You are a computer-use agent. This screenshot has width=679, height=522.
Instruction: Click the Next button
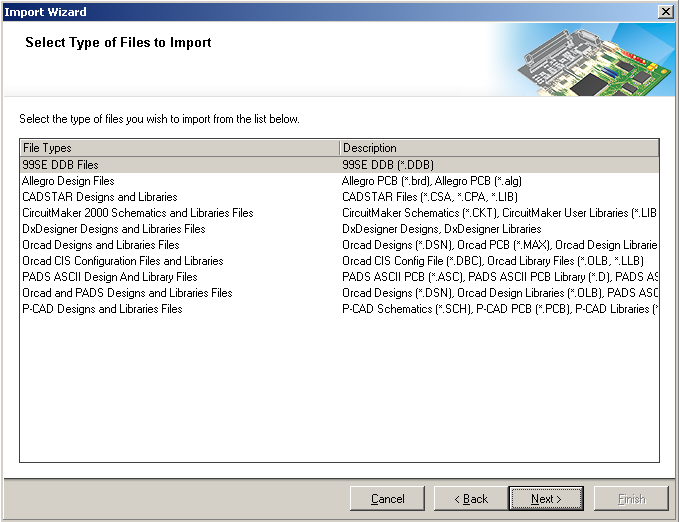(546, 499)
